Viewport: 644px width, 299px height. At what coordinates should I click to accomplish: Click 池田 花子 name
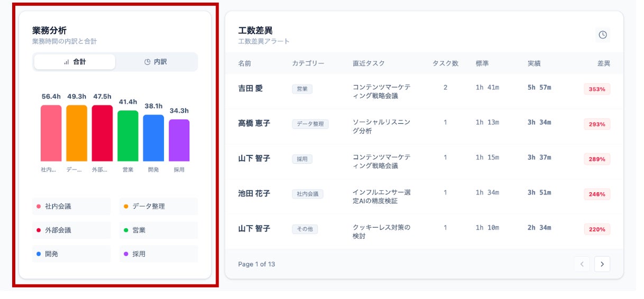pos(254,194)
